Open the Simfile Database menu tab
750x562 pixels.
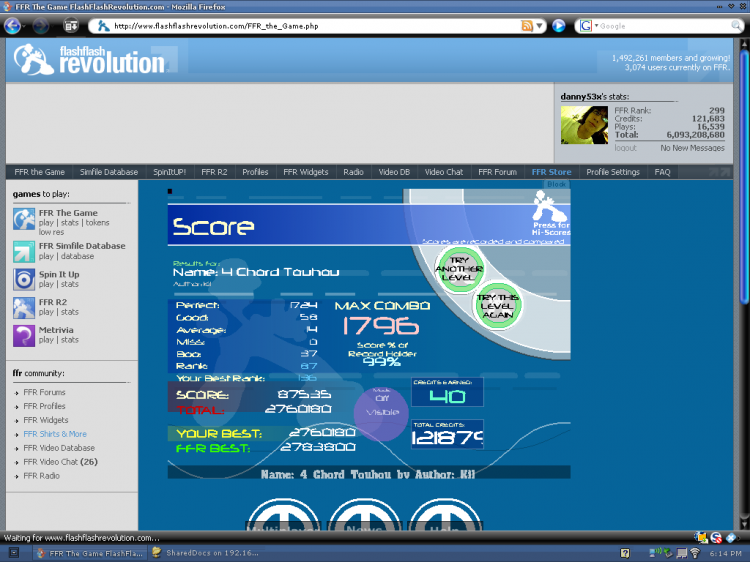coord(109,172)
